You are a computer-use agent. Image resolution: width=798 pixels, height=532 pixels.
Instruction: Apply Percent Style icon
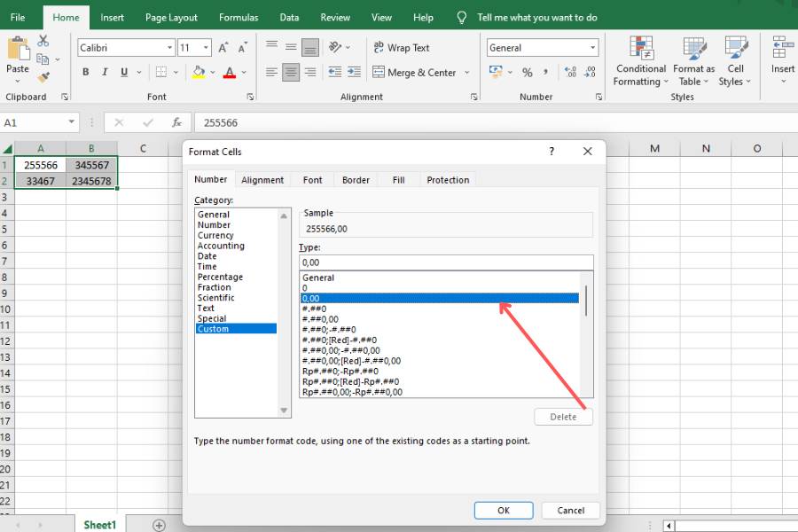528,73
